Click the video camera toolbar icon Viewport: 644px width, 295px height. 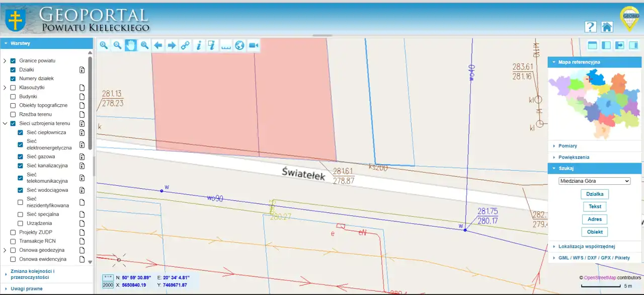253,45
